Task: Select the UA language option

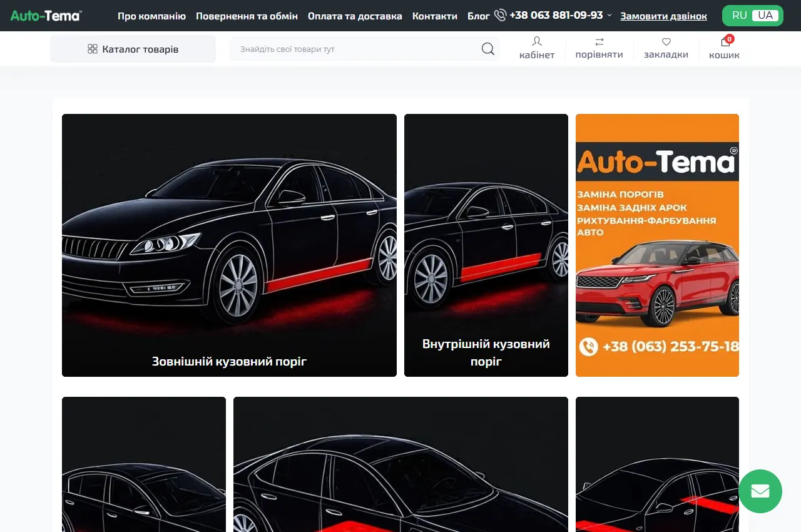Action: point(765,16)
